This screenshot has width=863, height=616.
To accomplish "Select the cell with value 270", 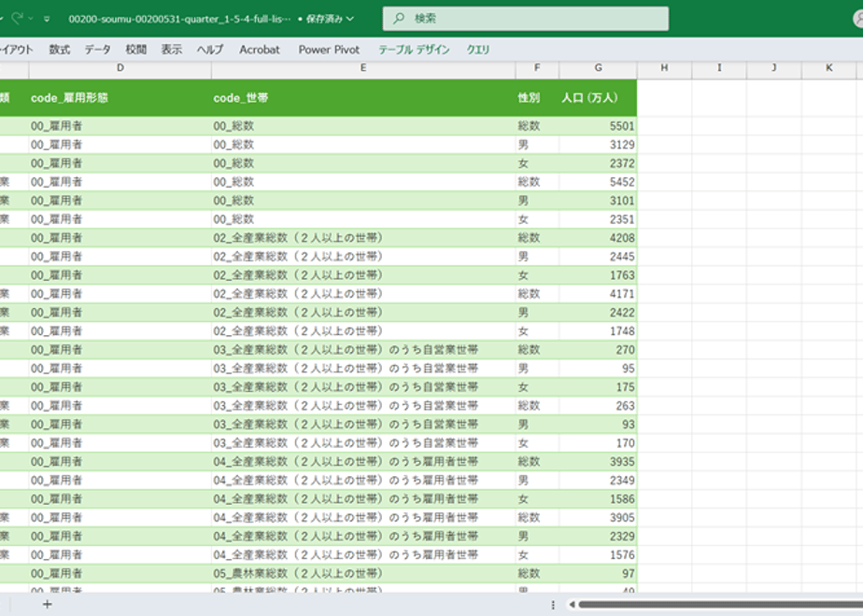I will [599, 350].
